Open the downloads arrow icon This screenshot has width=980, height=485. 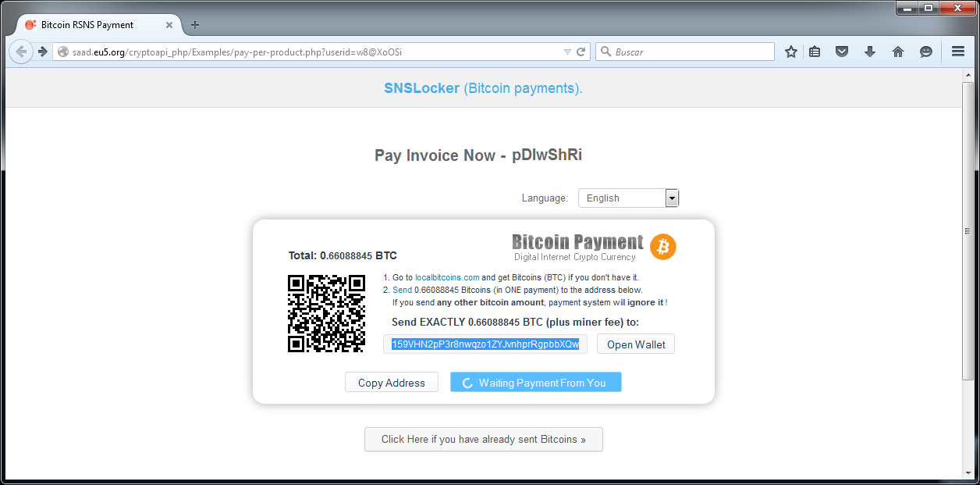tap(870, 52)
